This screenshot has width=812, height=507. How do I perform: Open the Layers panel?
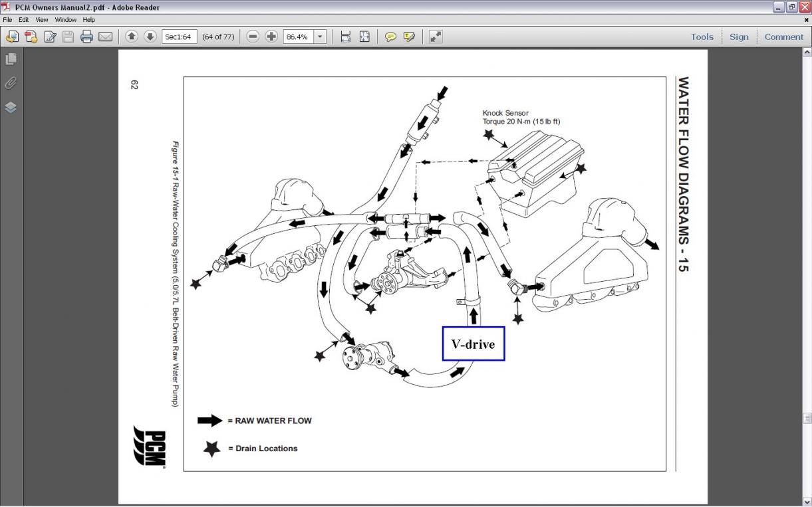click(10, 107)
